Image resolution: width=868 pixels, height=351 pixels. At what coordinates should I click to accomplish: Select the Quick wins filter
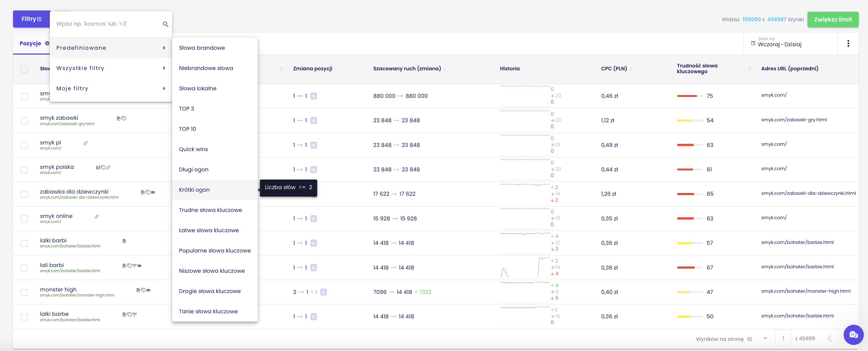[215, 149]
